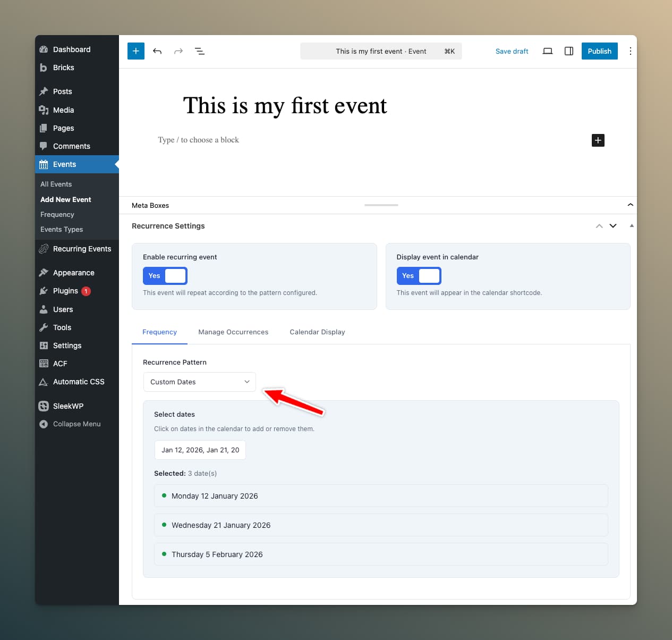Click the redo arrow in the toolbar
Viewport: 672px width, 640px height.
point(178,51)
